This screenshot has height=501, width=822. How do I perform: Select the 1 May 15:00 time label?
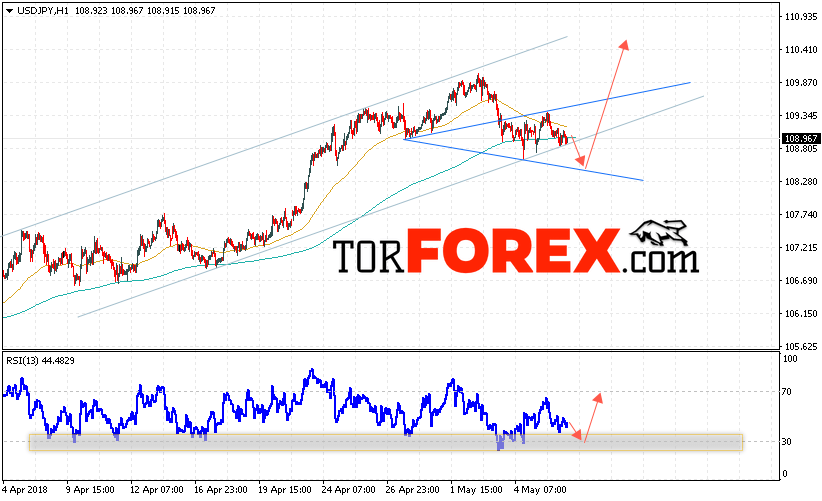(x=477, y=490)
